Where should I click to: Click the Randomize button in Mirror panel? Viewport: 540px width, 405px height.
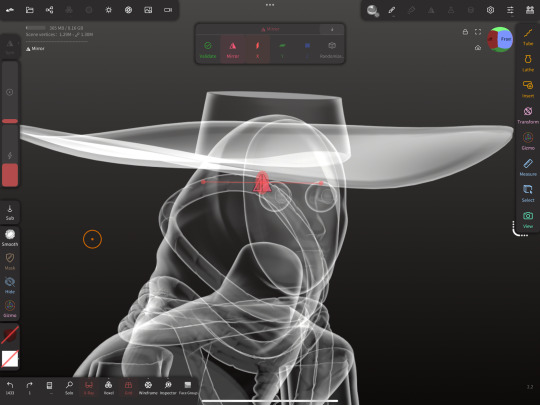point(332,50)
